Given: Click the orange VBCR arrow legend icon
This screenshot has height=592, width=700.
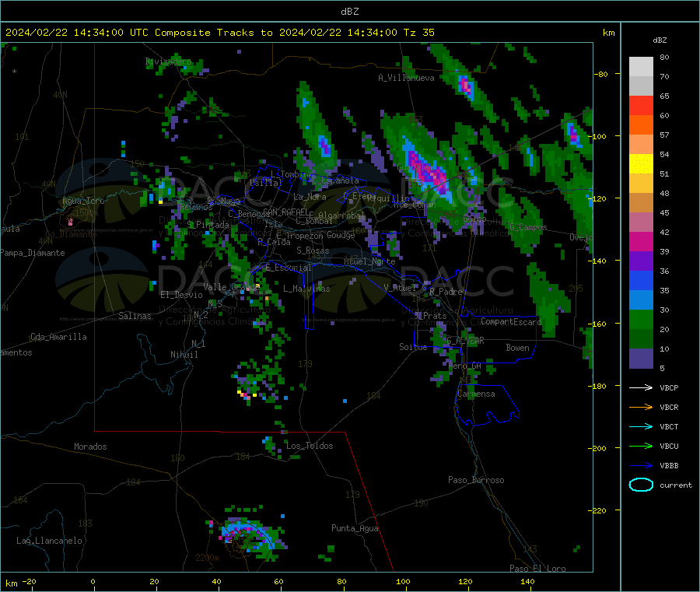Looking at the screenshot, I should point(641,407).
